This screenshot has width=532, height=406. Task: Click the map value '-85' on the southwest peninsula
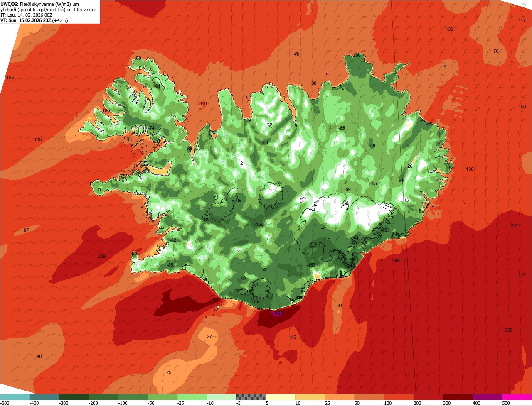[x=170, y=265]
